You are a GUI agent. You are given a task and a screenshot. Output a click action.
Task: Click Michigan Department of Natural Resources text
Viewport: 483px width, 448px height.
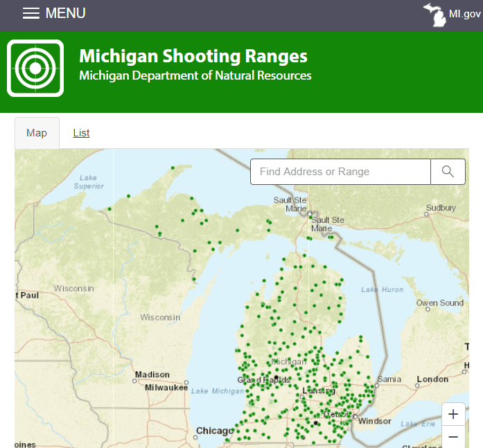[x=195, y=75]
